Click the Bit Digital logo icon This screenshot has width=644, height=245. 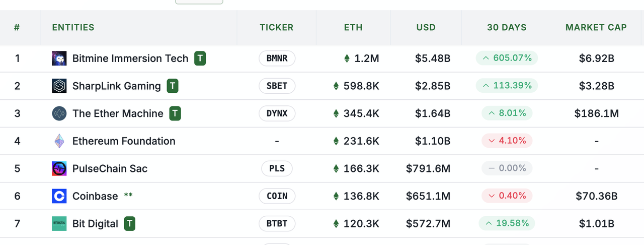(59, 223)
